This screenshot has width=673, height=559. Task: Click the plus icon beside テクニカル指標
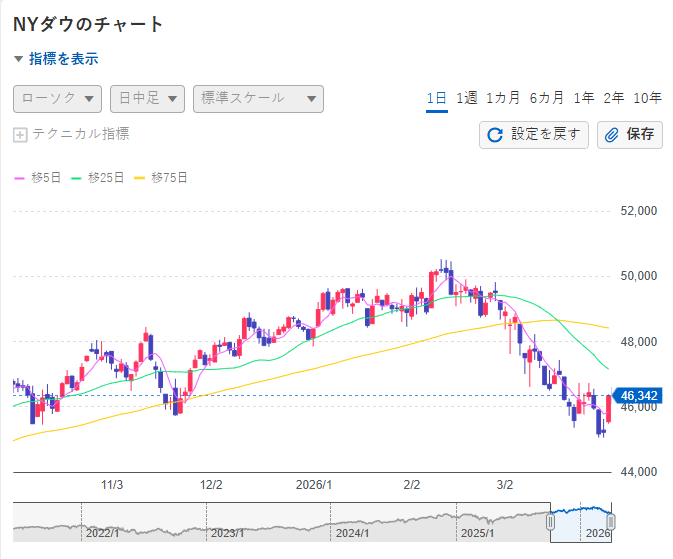pyautogui.click(x=20, y=135)
